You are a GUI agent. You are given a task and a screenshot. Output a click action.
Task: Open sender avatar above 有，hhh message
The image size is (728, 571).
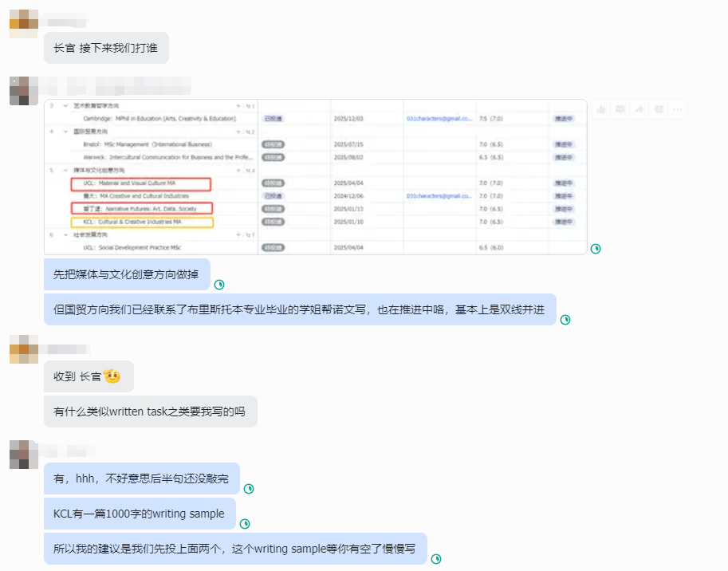coord(24,455)
